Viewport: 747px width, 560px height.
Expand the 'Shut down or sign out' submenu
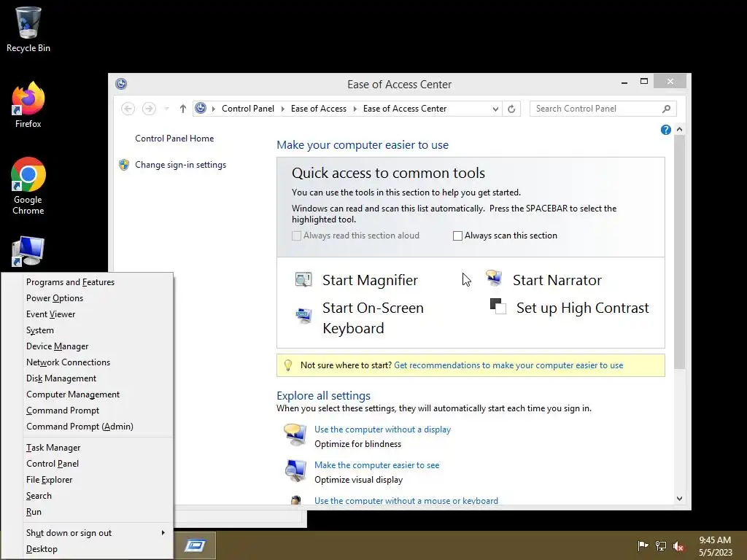163,533
